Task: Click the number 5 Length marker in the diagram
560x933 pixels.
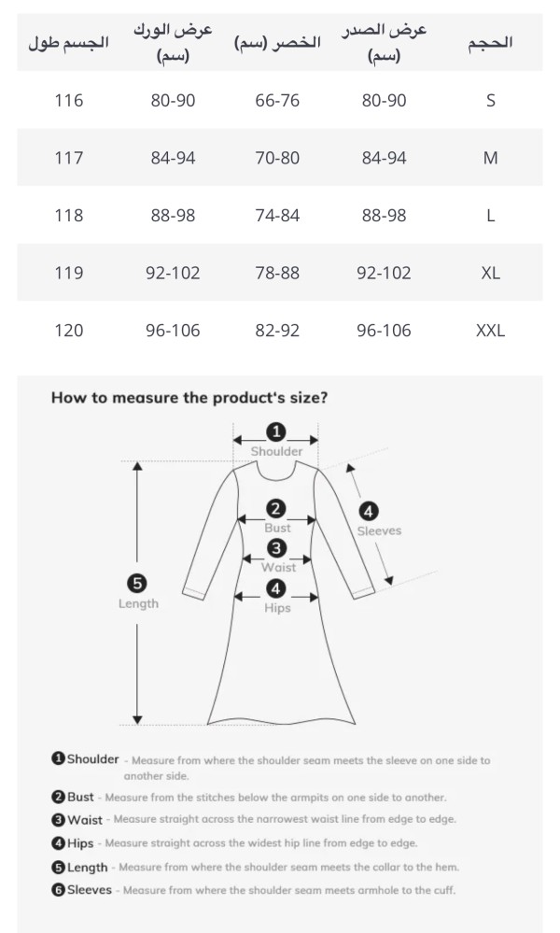Action: (x=137, y=584)
